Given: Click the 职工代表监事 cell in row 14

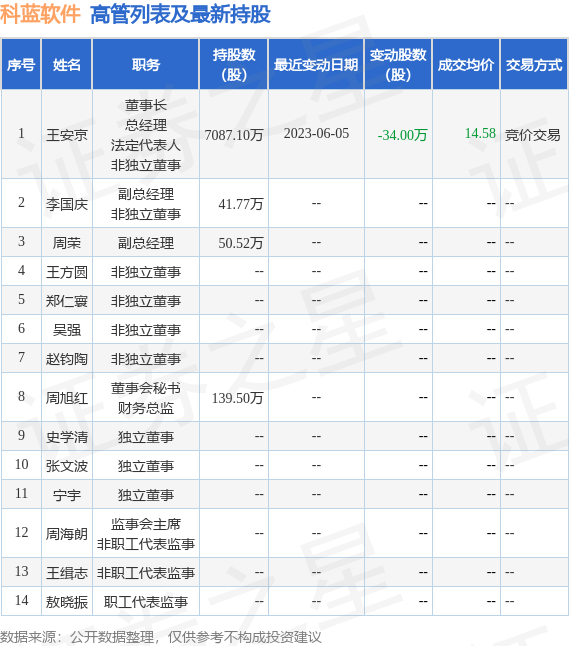Looking at the screenshot, I should (x=146, y=602).
